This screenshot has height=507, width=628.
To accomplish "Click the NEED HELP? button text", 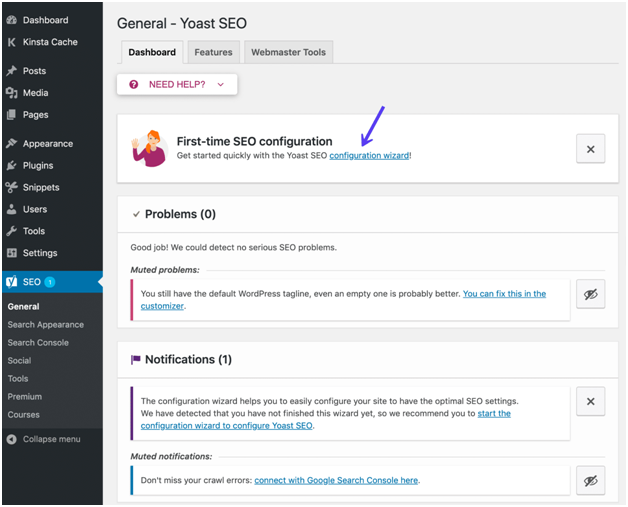I will (177, 84).
